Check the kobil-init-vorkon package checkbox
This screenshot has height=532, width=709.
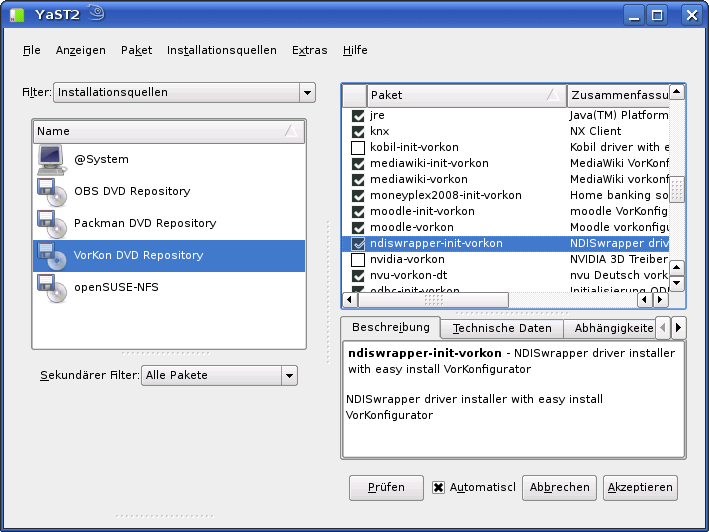click(x=358, y=148)
